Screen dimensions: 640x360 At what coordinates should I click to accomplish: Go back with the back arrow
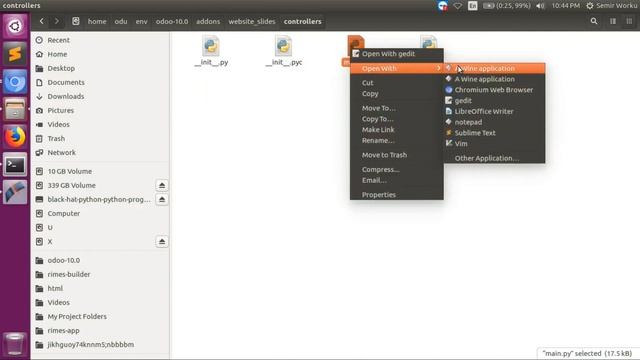(x=42, y=21)
